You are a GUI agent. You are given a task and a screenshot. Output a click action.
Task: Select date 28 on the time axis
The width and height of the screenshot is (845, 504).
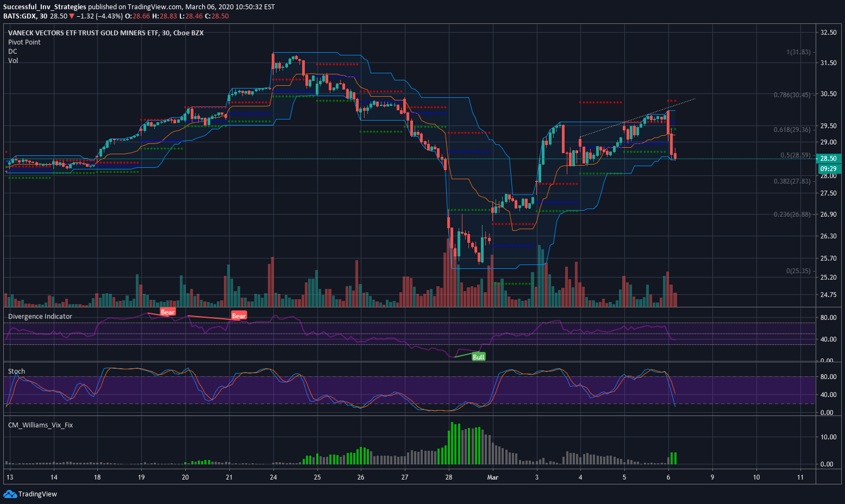449,477
